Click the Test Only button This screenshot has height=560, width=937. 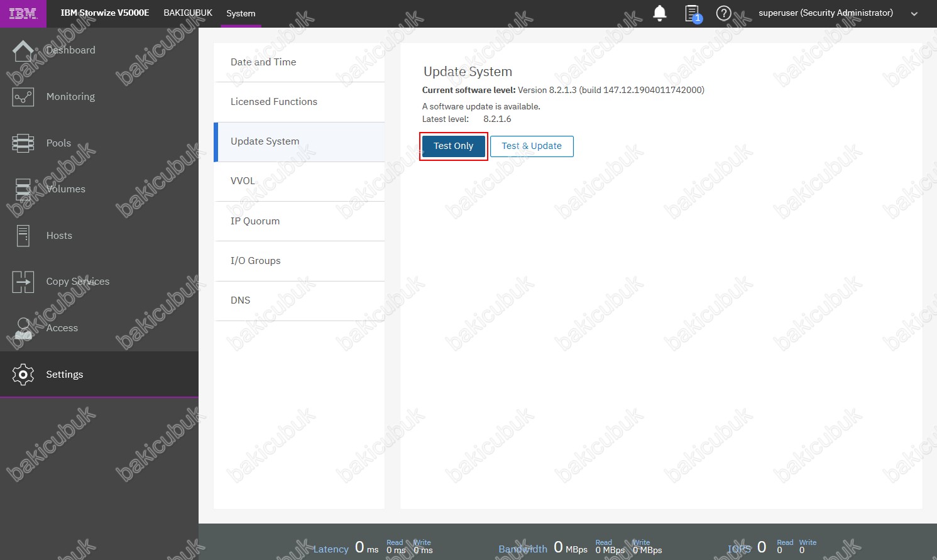coord(453,146)
